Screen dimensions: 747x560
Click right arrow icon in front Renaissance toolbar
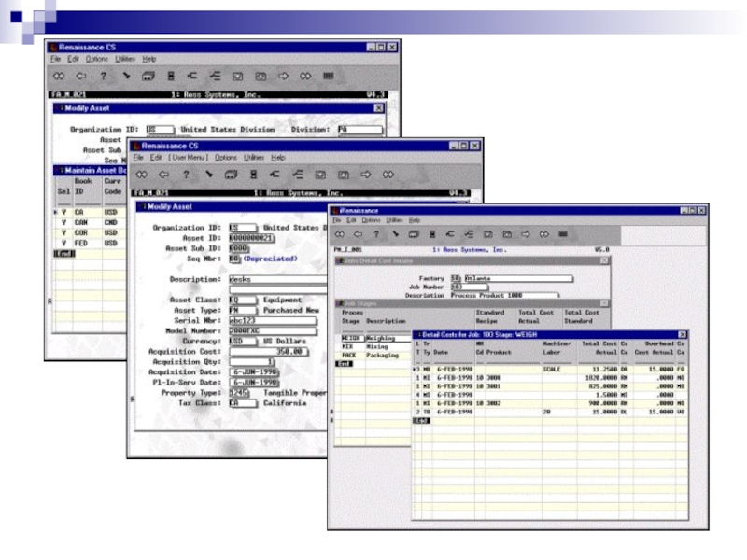pyautogui.click(x=525, y=234)
